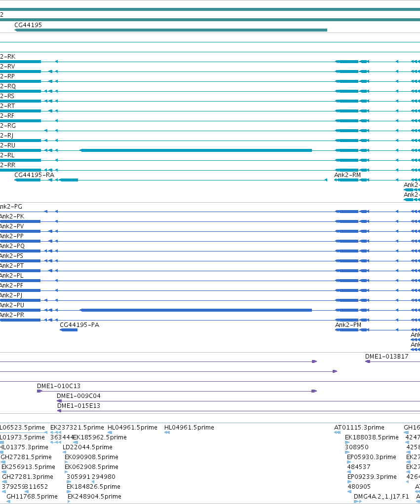Select the Ank2-PU protein label
This screenshot has width=420, height=504.
[x=12, y=305]
